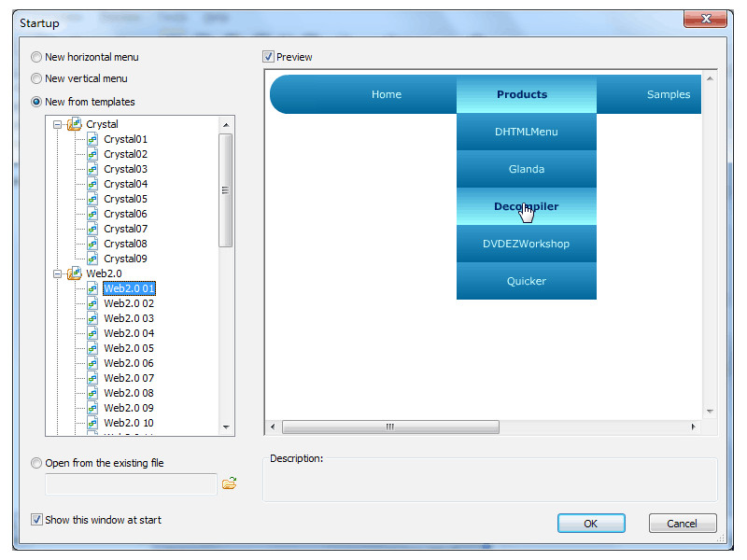
Task: Collapse the Crystal template group
Action: pyautogui.click(x=58, y=124)
